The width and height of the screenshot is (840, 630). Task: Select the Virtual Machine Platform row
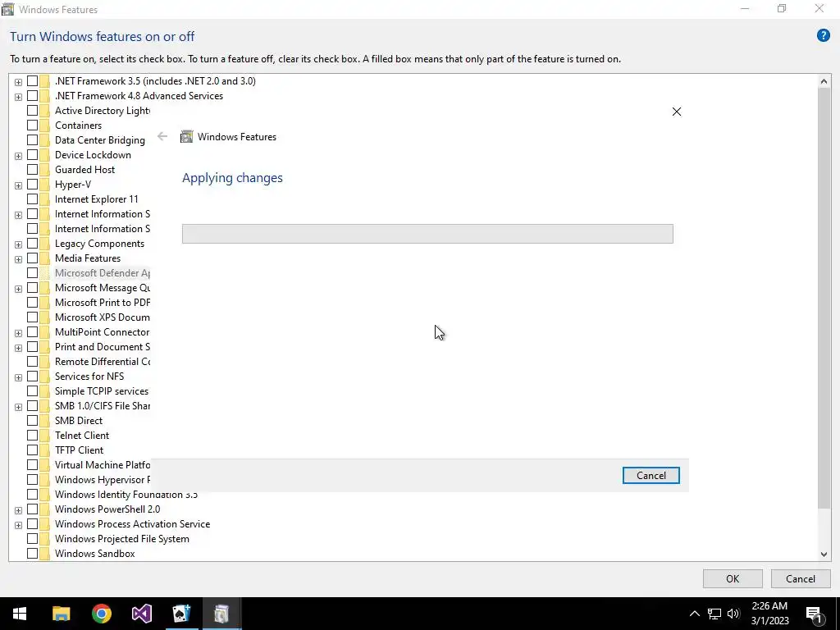tap(103, 465)
